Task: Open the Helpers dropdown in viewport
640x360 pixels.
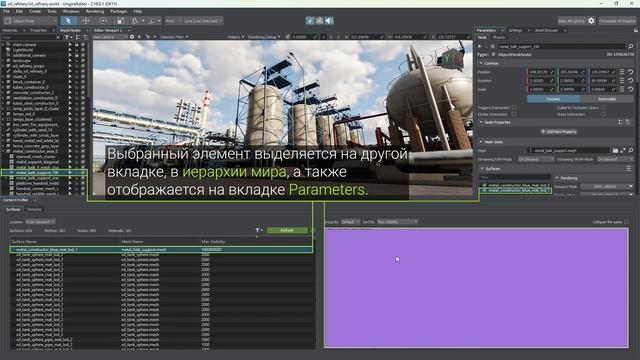Action: pyautogui.click(x=236, y=37)
